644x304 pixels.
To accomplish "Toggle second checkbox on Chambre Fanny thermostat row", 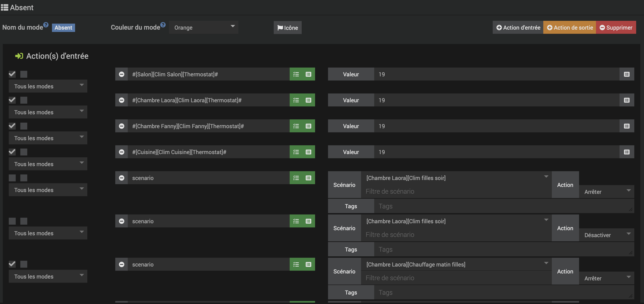I will [24, 126].
